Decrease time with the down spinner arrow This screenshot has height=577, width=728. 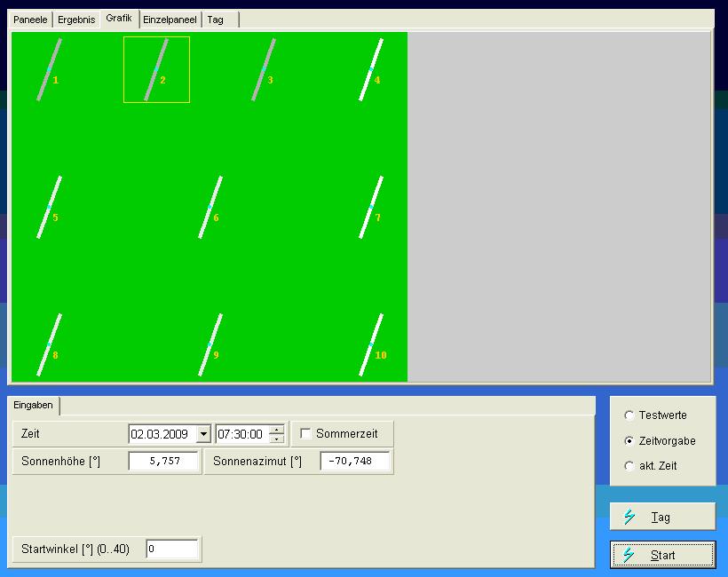(277, 439)
